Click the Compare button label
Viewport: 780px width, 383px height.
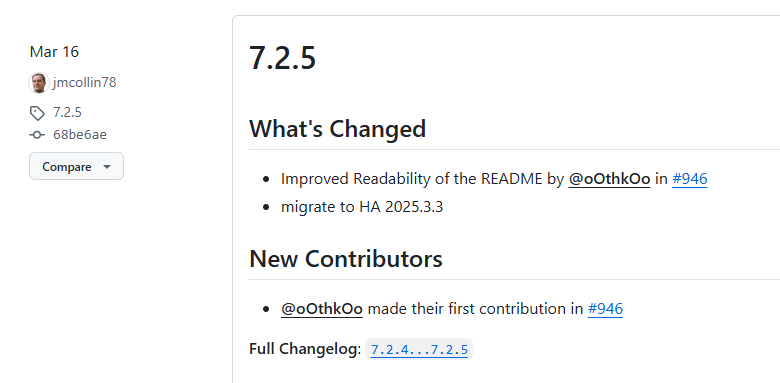(x=67, y=167)
